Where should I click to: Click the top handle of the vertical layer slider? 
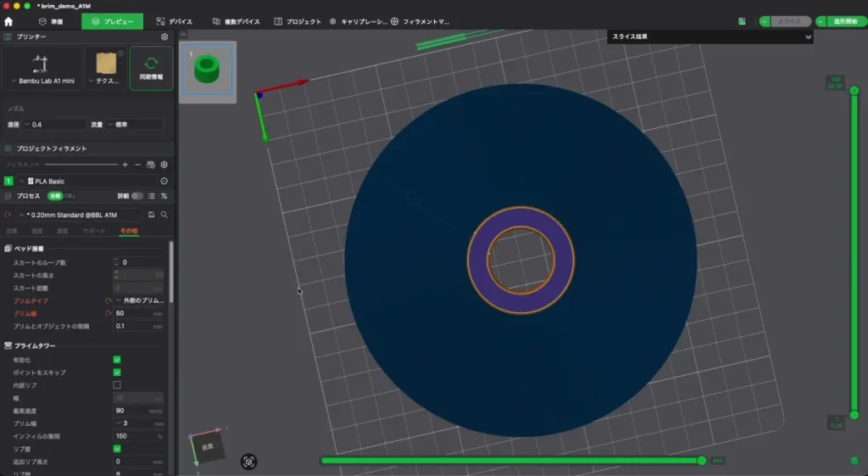(854, 90)
